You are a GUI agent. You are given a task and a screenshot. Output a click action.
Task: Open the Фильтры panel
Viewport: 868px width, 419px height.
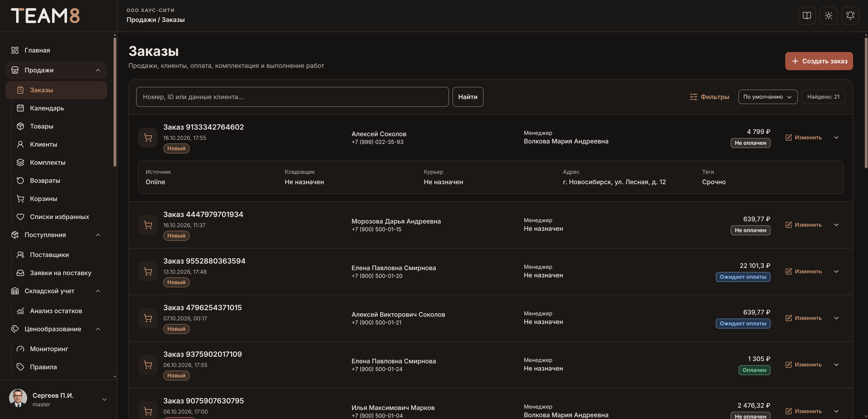(x=709, y=97)
